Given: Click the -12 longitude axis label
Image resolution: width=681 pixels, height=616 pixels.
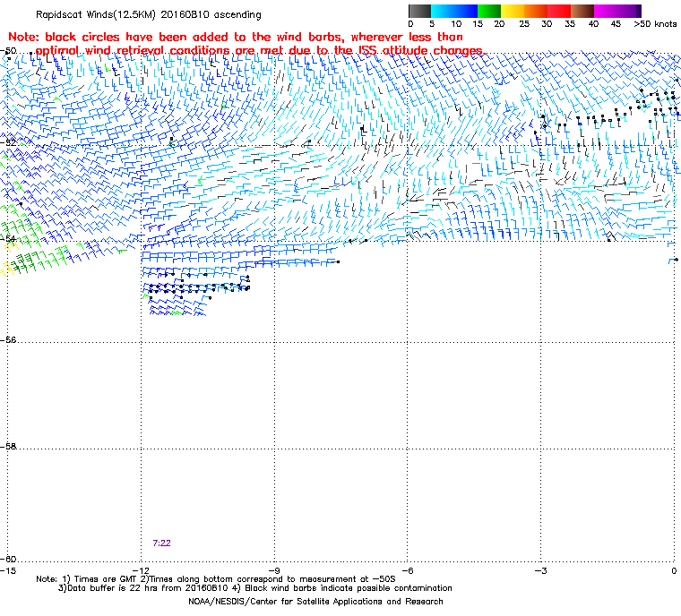Looking at the screenshot, I should click(142, 570).
